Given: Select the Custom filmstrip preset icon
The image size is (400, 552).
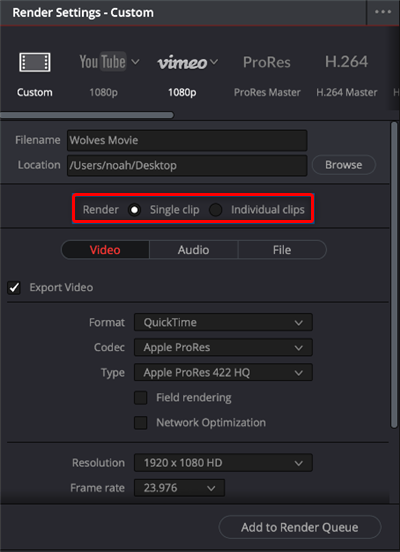Looking at the screenshot, I should 35,62.
